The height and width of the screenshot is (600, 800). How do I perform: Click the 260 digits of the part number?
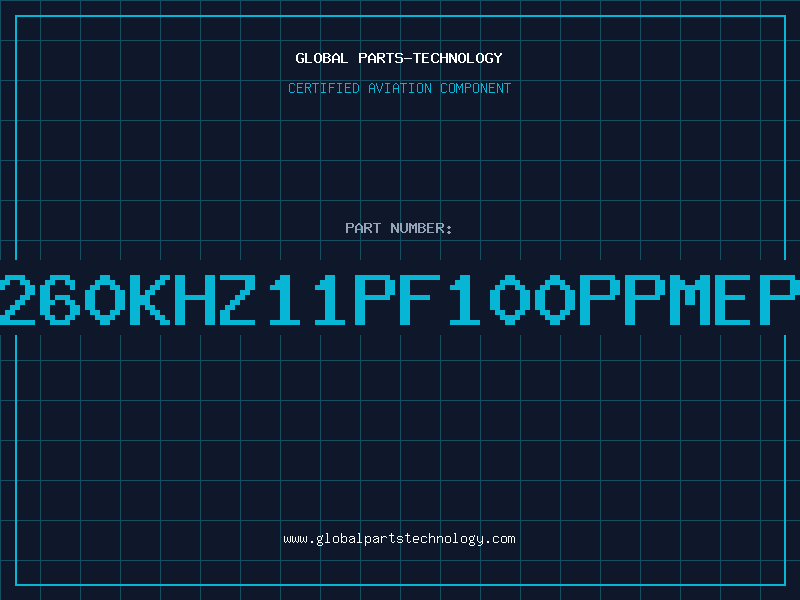pos(62,300)
